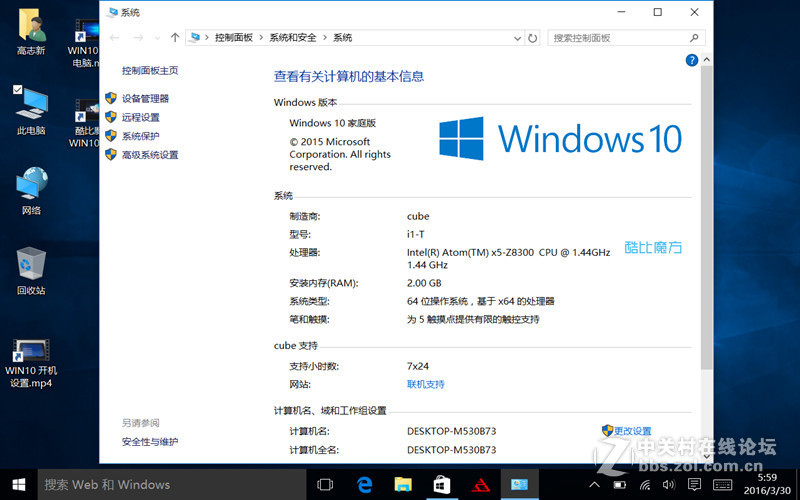Screen dimensions: 800x500
Task: Open the Wi-Fi network tray icon
Action: 645,485
